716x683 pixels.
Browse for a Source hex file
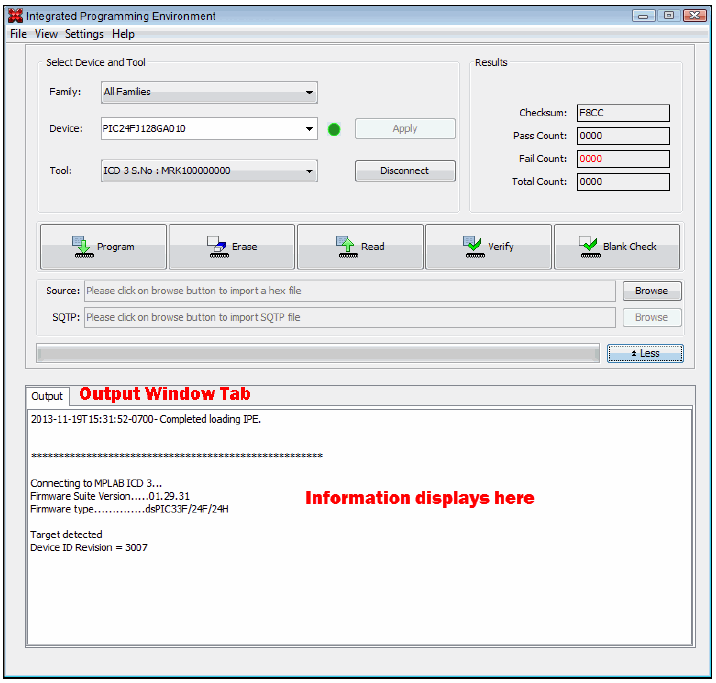[651, 291]
